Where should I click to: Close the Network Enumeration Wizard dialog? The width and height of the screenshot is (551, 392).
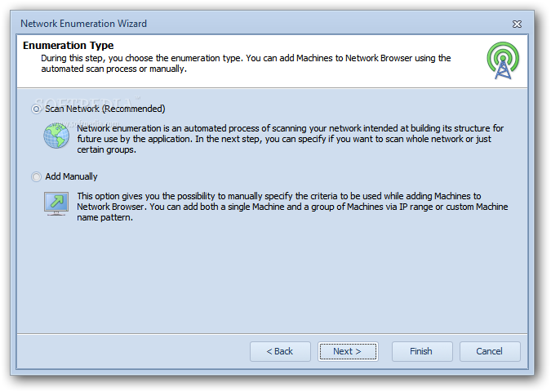click(517, 24)
